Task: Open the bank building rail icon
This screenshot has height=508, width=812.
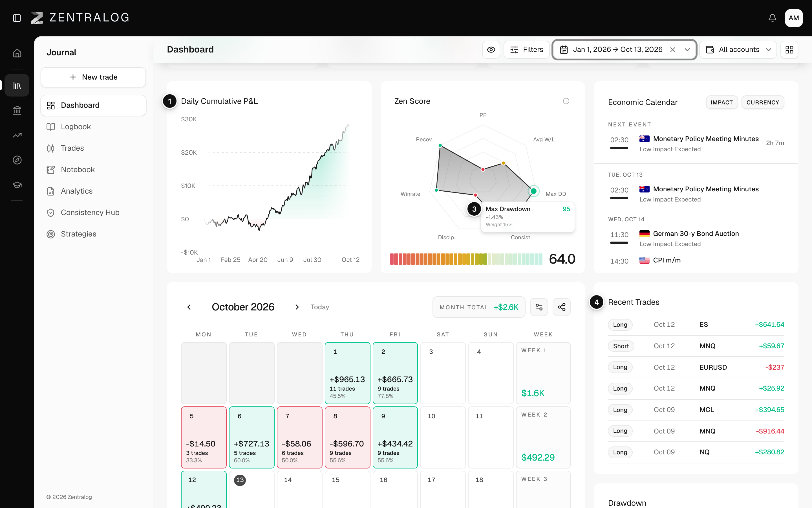Action: (17, 110)
